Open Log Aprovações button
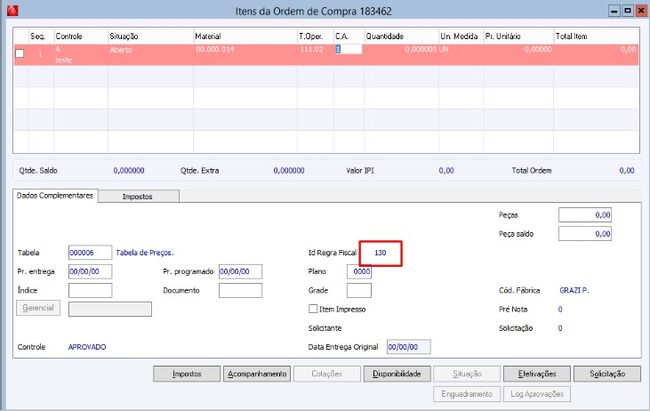Viewport: 650px width, 411px height. coord(537,394)
